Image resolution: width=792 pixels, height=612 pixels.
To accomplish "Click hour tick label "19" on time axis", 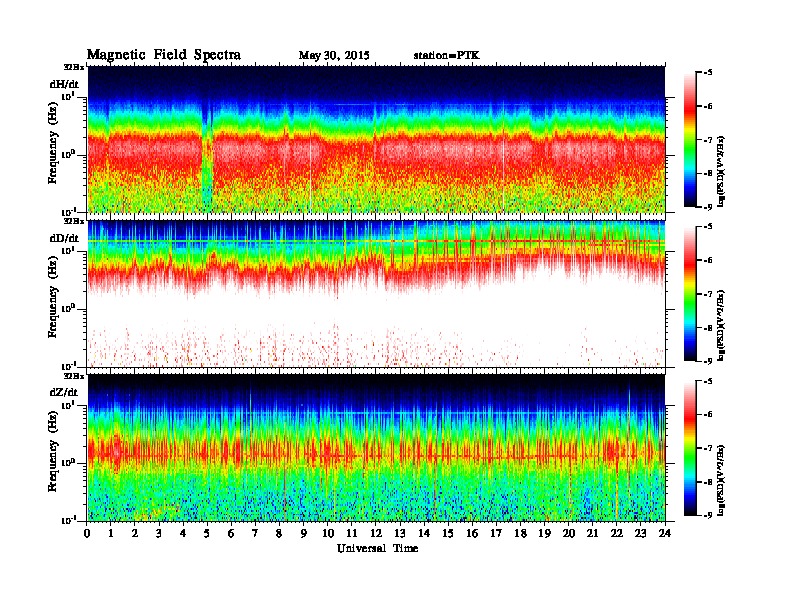I will click(x=544, y=534).
